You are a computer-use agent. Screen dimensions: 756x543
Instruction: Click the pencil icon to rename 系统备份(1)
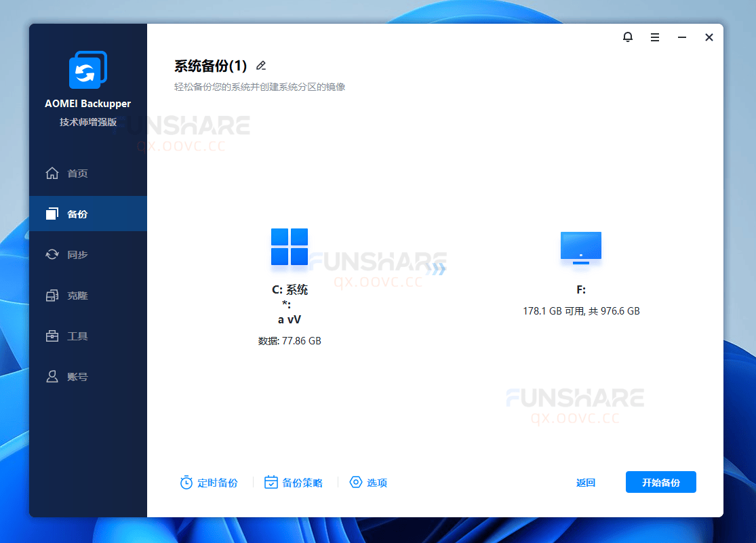pos(261,65)
